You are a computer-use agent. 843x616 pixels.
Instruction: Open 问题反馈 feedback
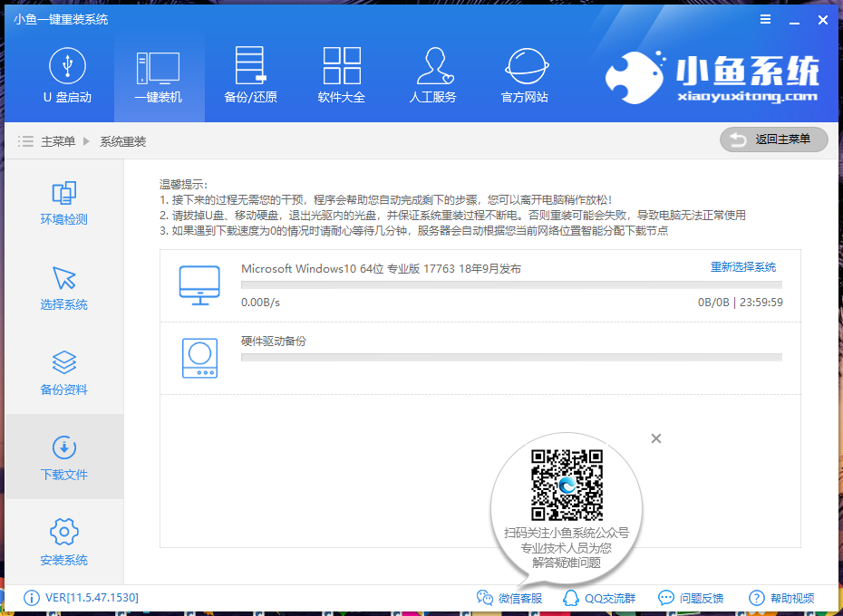[691, 598]
